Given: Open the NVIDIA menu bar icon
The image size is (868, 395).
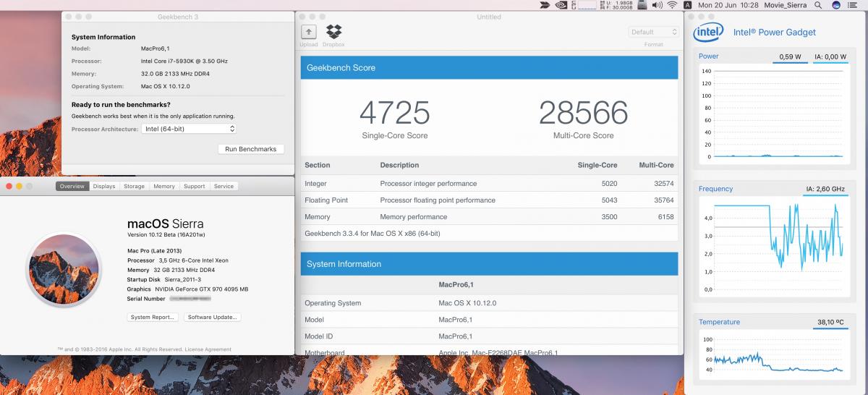Looking at the screenshot, I should 561,5.
